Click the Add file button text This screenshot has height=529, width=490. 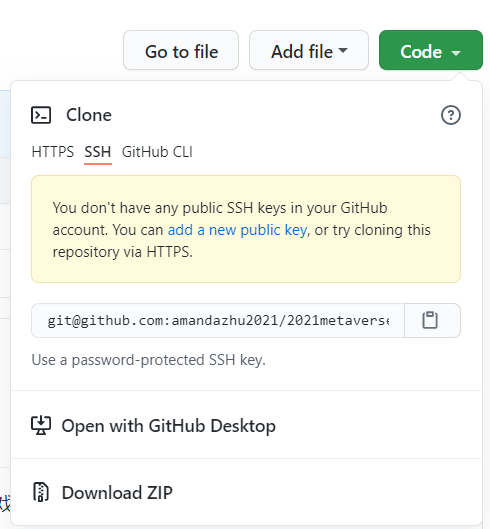pyautogui.click(x=302, y=52)
